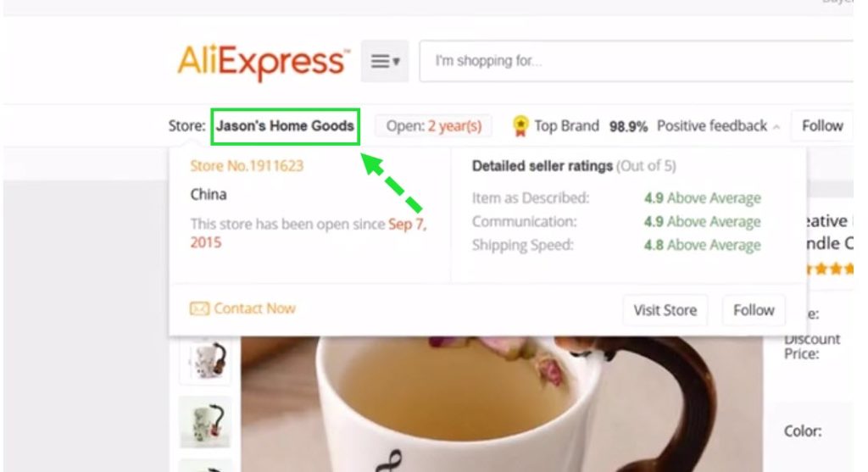Open Jason's Home Goods store name link
Screen dimensions: 868x472
[285, 126]
